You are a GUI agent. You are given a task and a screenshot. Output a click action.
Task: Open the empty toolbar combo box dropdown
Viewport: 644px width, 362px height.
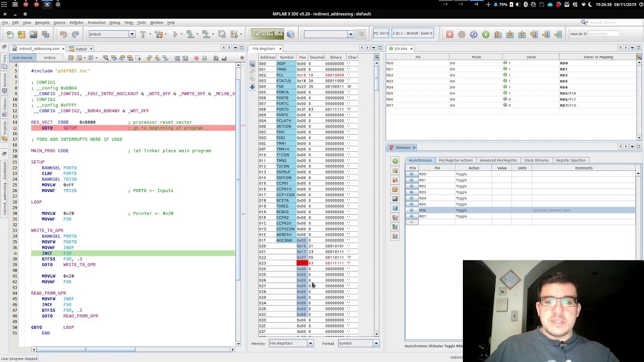pyautogui.click(x=351, y=34)
